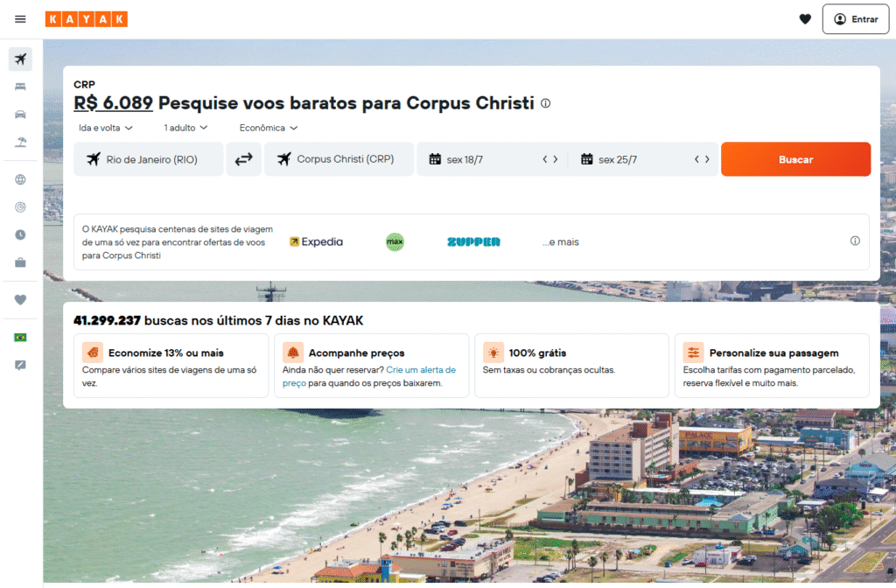Click the Brazil flag region selector

(x=20, y=338)
